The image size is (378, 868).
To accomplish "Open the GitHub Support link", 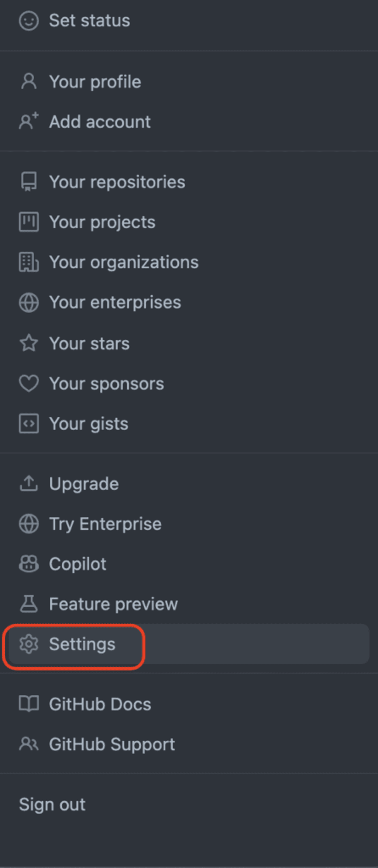I will [189, 744].
